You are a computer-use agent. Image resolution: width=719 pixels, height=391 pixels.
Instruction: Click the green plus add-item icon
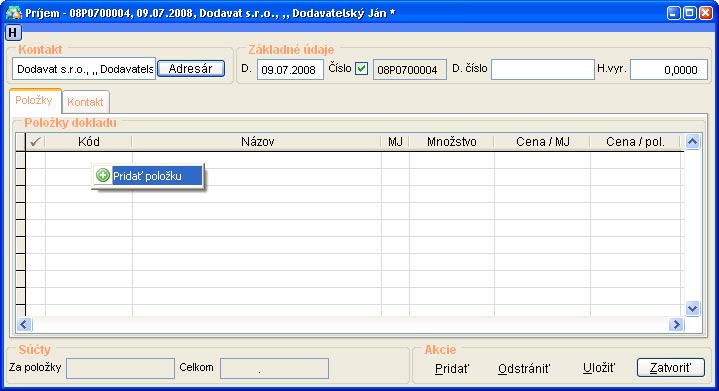[103, 175]
